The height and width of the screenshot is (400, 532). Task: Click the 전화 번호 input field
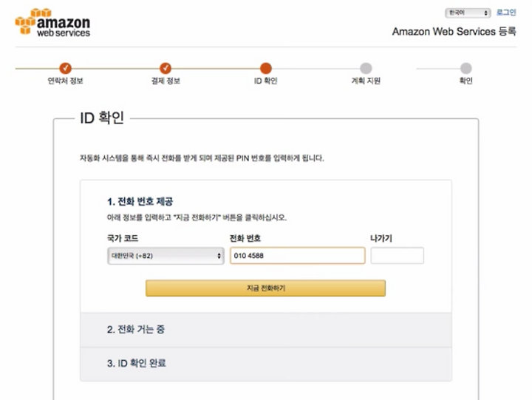(x=298, y=256)
